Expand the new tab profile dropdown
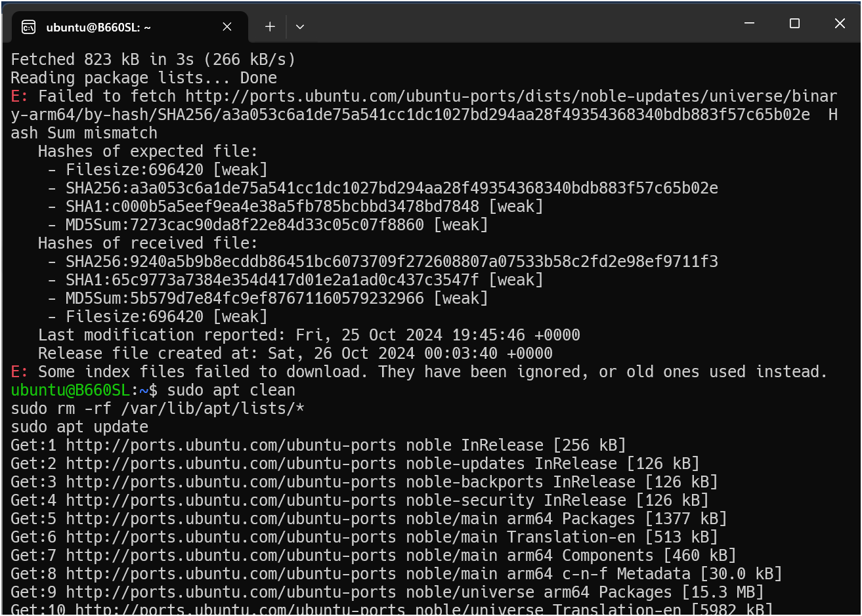 pos(300,27)
